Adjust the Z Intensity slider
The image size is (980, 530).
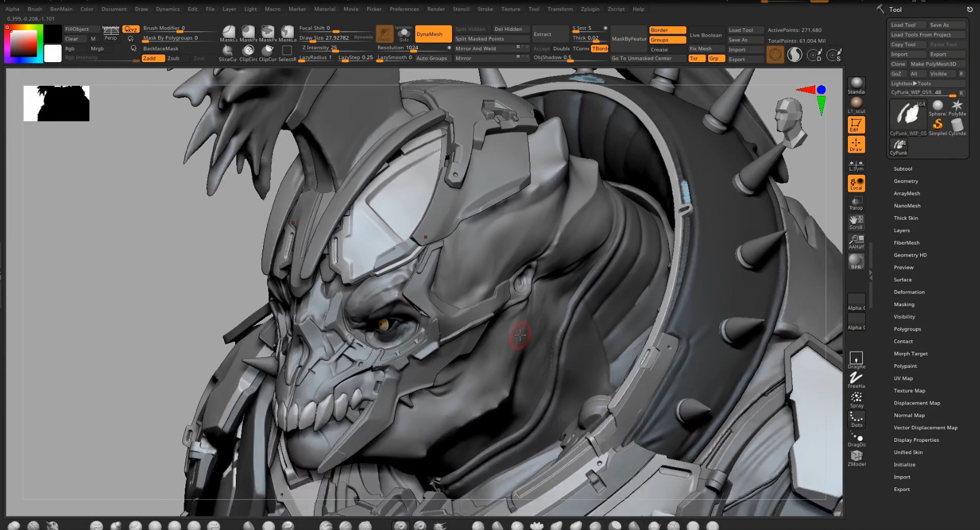coord(336,48)
